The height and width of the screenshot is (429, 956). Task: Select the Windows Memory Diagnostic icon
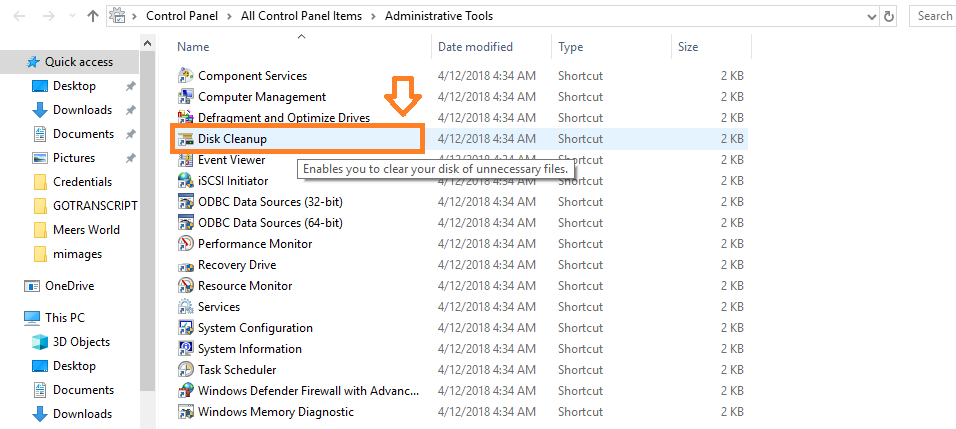(x=185, y=412)
